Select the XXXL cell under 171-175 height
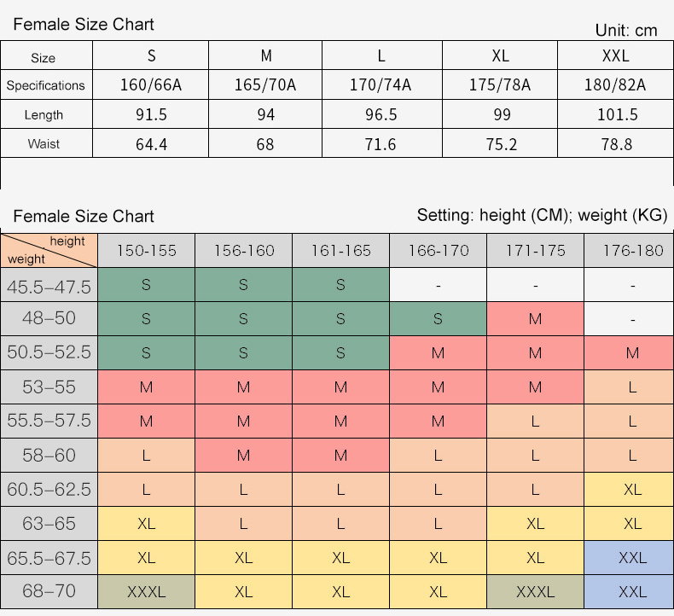Screen dimensions: 674x616 point(535,591)
